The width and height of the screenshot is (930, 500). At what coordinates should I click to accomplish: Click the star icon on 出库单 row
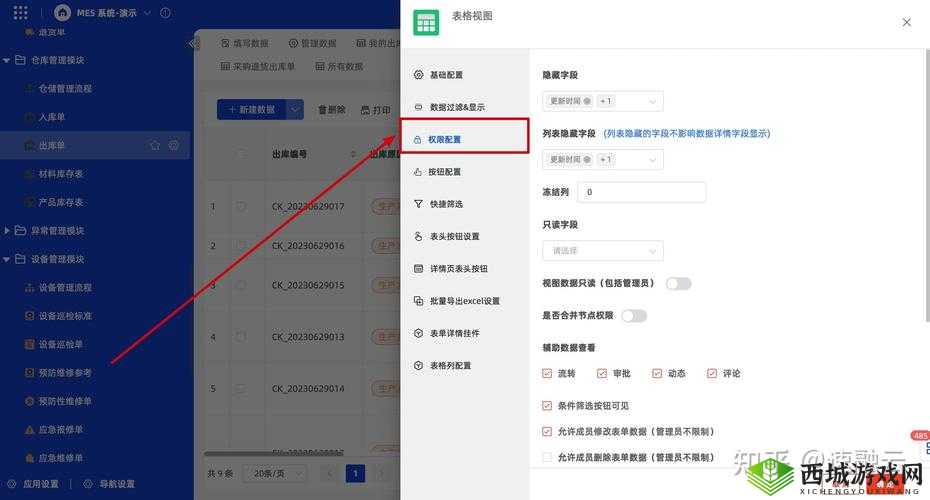click(x=155, y=145)
